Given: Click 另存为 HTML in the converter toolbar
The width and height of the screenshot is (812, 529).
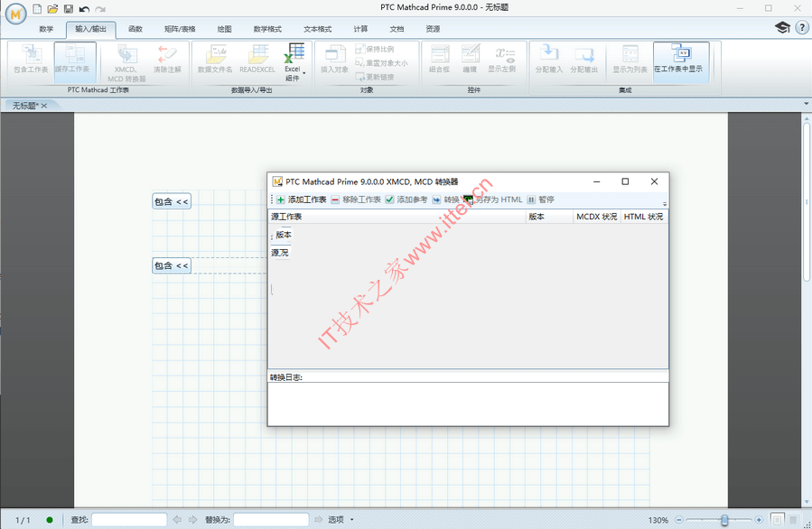Looking at the screenshot, I should pyautogui.click(x=493, y=200).
